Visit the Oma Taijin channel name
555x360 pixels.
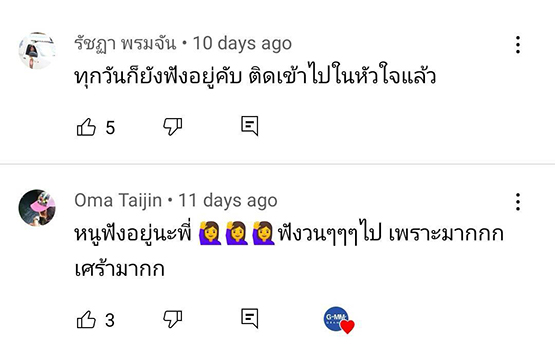point(118,200)
